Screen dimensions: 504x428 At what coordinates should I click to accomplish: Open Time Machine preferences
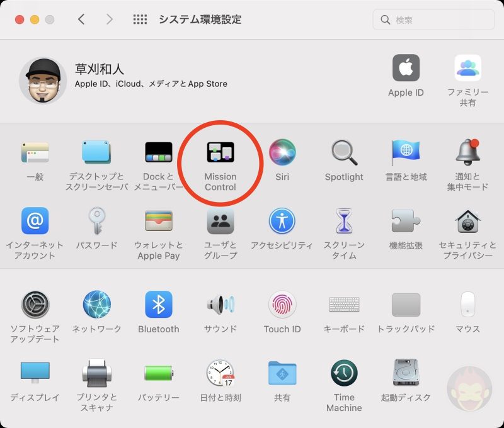pyautogui.click(x=343, y=378)
